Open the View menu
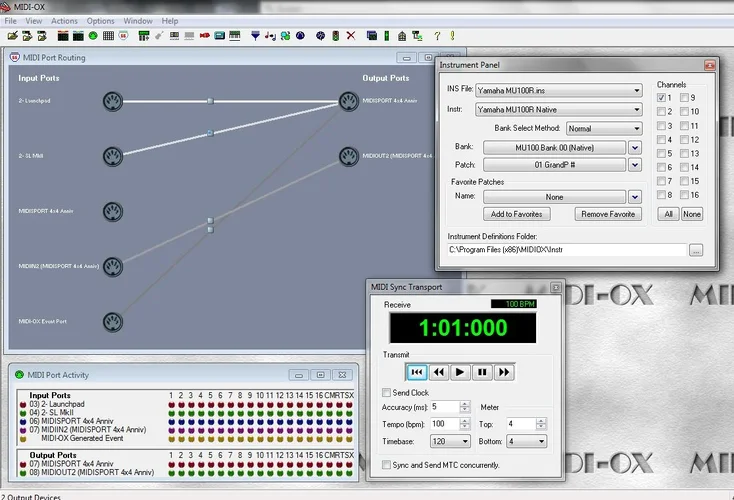This screenshot has height=500, width=734. [x=34, y=21]
